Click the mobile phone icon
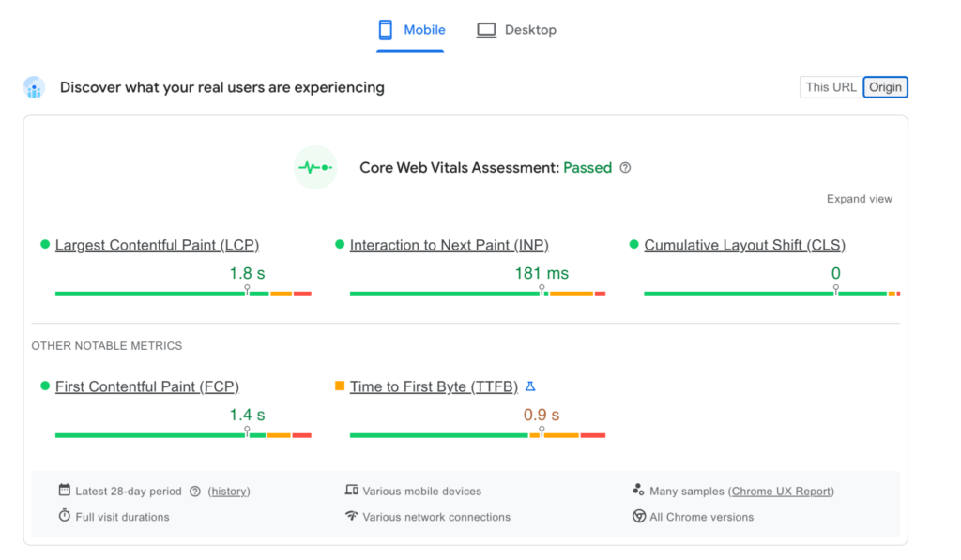Viewport: 961px width, 560px height. click(386, 30)
